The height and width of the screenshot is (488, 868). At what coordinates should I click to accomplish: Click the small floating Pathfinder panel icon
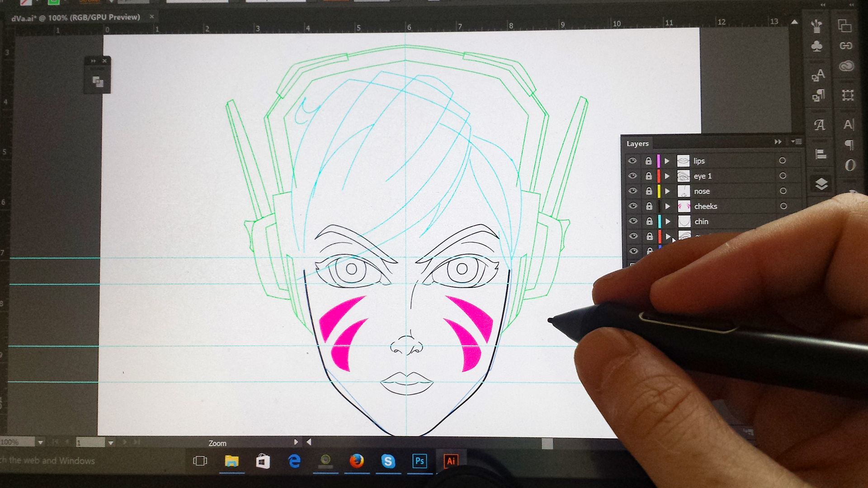pyautogui.click(x=98, y=82)
